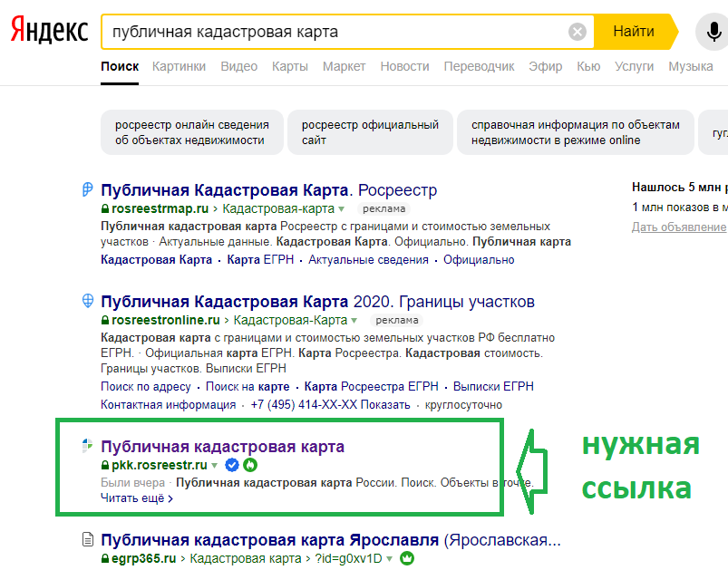Open pkk.rosreestr.ru result Публичная кадастровая карта

(222, 447)
